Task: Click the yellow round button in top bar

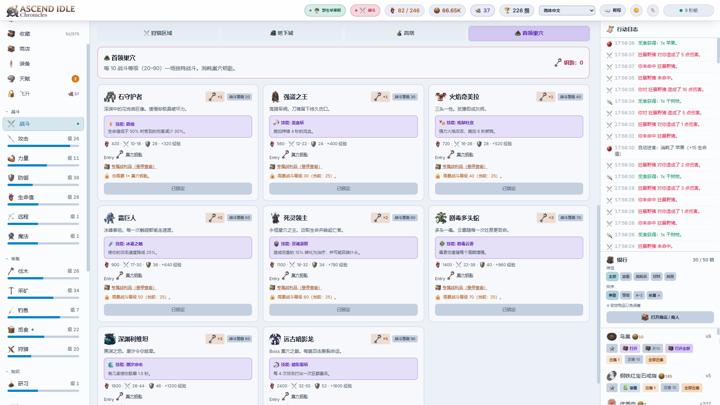Action: tap(636, 10)
